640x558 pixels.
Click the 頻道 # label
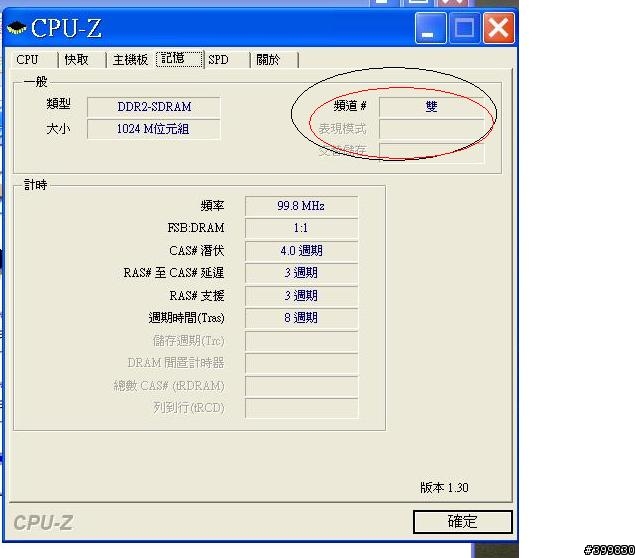(350, 106)
